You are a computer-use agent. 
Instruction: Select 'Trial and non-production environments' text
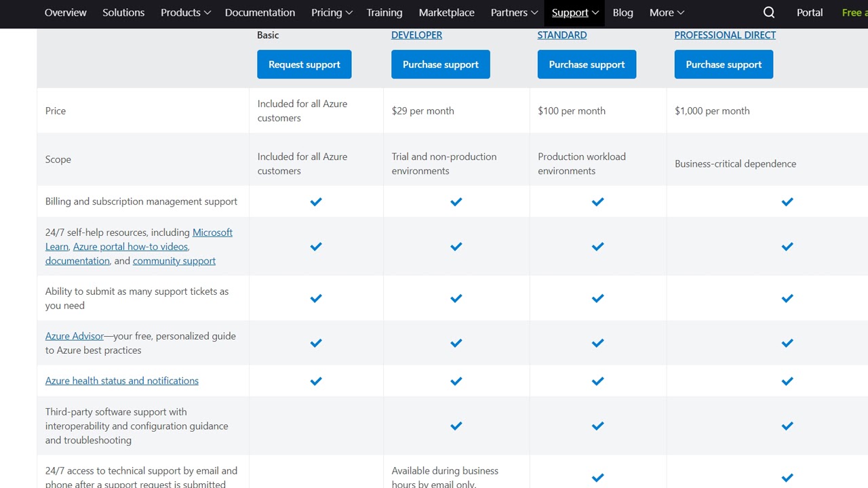click(x=444, y=163)
